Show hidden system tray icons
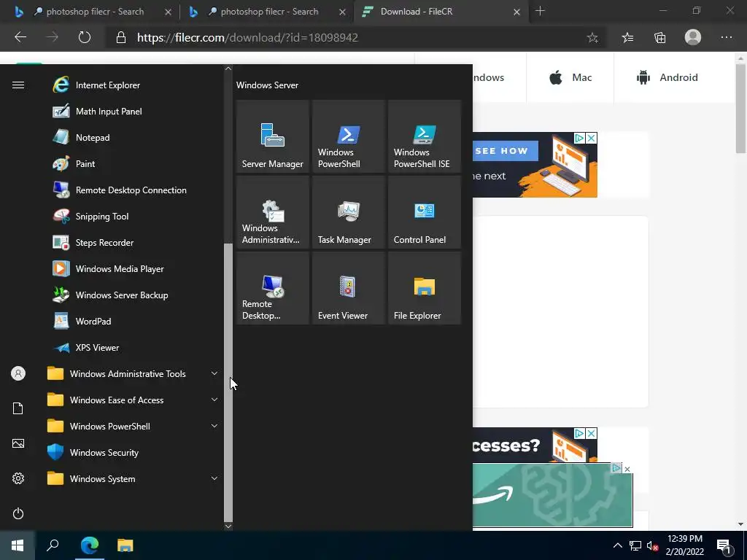Viewport: 747px width, 560px height. [x=617, y=545]
